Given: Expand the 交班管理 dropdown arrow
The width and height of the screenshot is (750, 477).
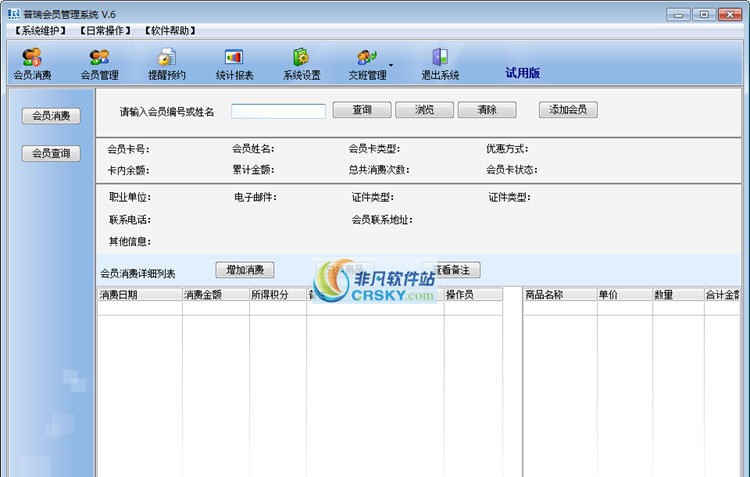Looking at the screenshot, I should pyautogui.click(x=391, y=65).
